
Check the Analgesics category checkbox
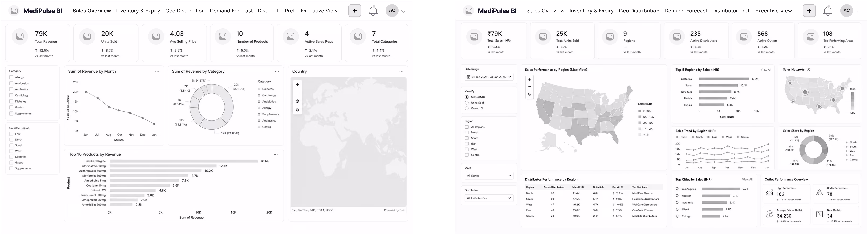click(x=11, y=83)
